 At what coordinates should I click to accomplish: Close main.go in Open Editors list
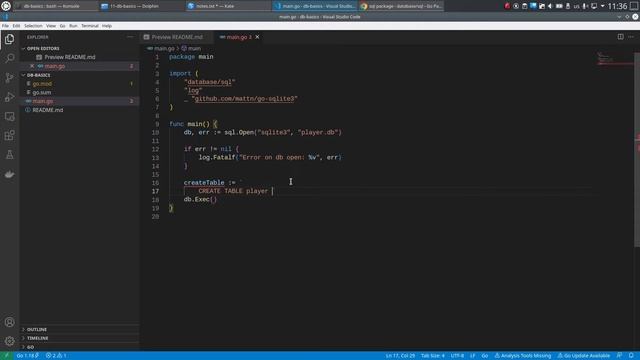pyautogui.click(x=32, y=66)
